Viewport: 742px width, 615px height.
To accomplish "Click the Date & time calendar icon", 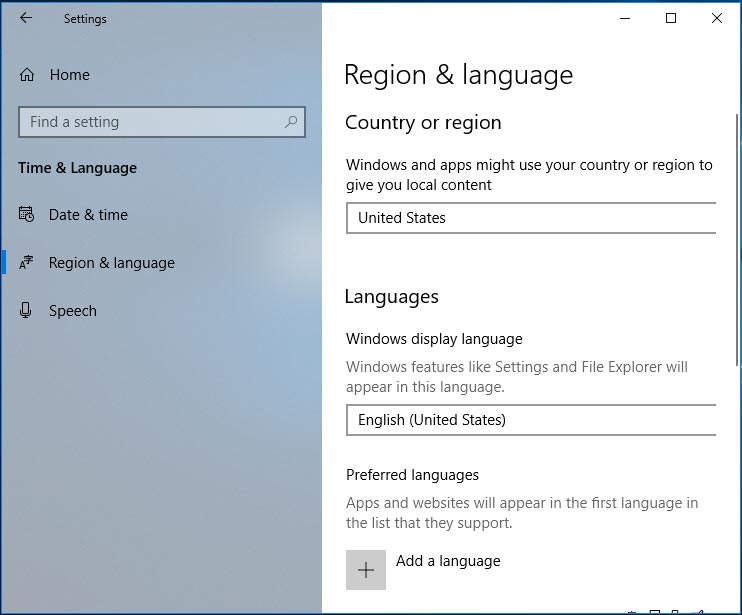I will 26,214.
